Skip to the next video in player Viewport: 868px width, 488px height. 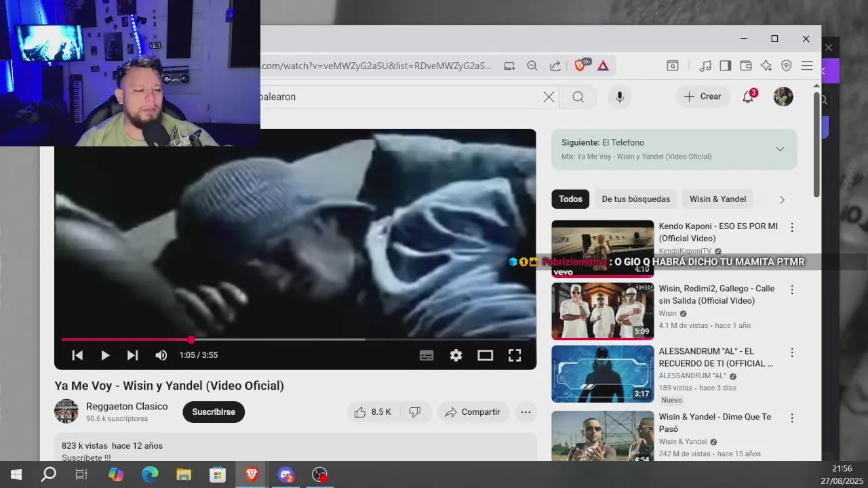pos(132,355)
